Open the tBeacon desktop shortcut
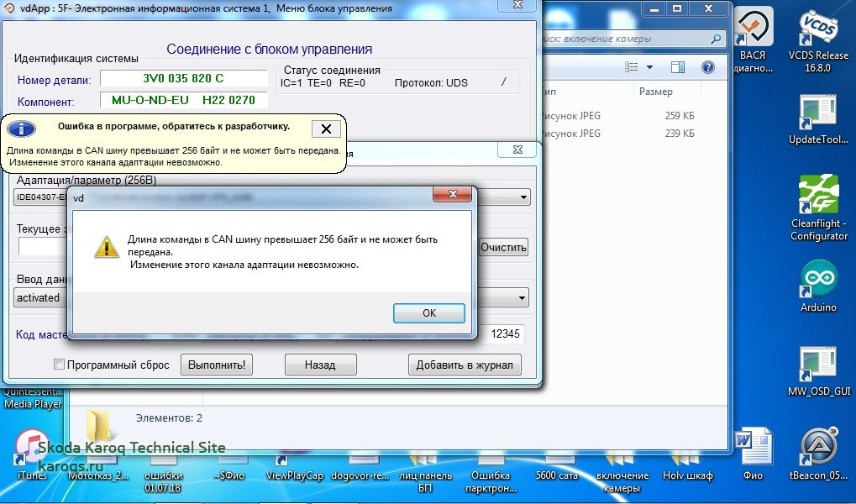856x504 pixels. tap(818, 449)
